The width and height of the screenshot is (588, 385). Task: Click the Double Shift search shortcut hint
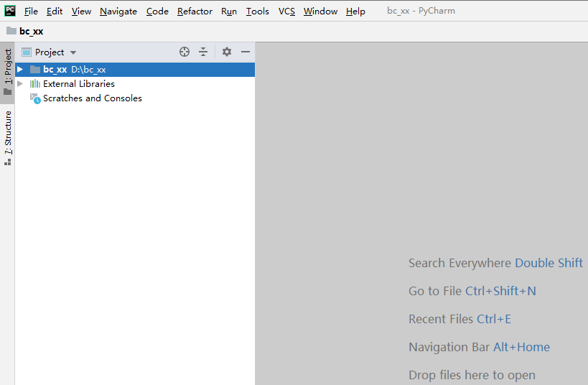tap(549, 263)
